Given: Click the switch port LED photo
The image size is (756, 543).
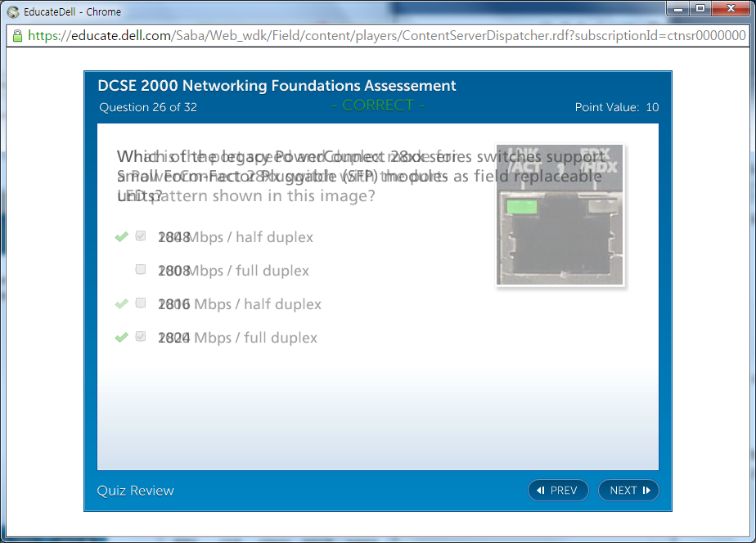Looking at the screenshot, I should (560, 215).
